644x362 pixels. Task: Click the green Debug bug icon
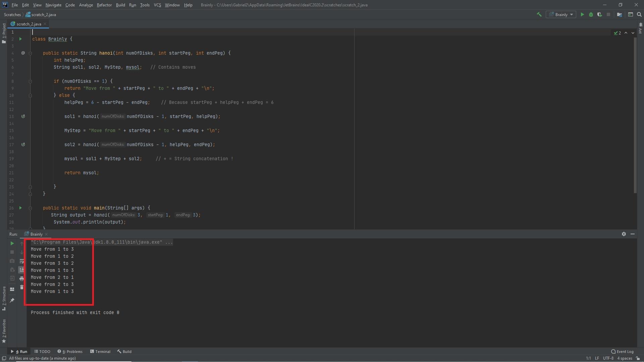click(x=591, y=14)
